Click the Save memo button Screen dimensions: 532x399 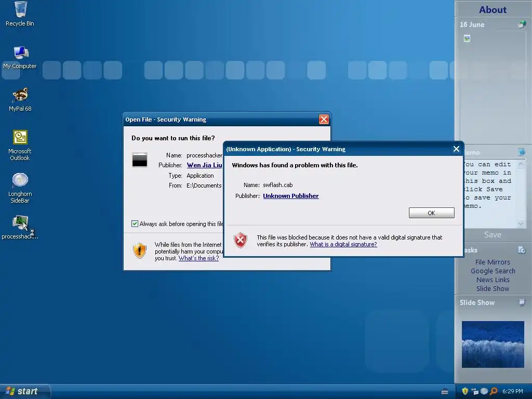tap(493, 234)
